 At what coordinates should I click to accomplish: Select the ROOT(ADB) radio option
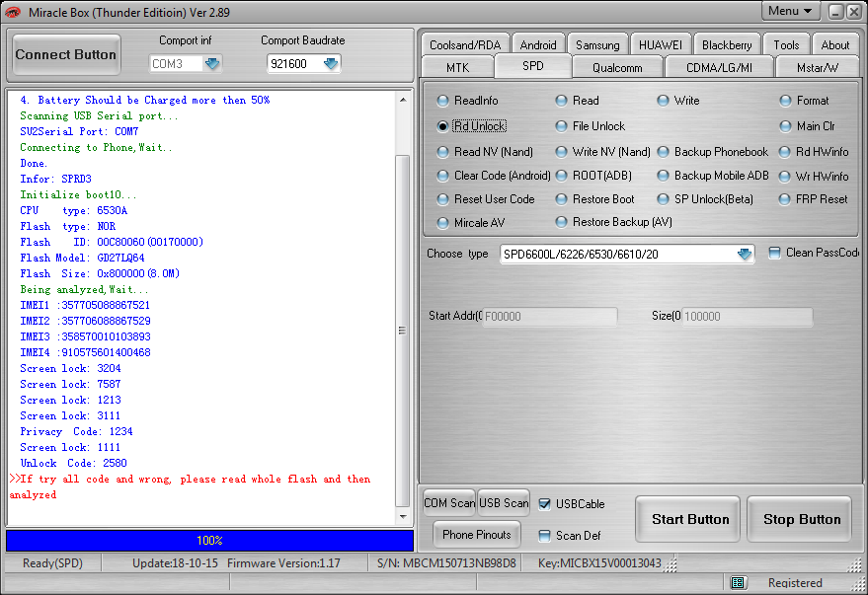pyautogui.click(x=561, y=176)
